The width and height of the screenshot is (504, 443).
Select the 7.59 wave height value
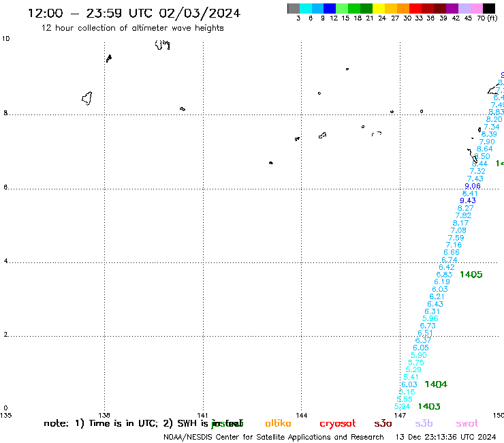point(456,238)
